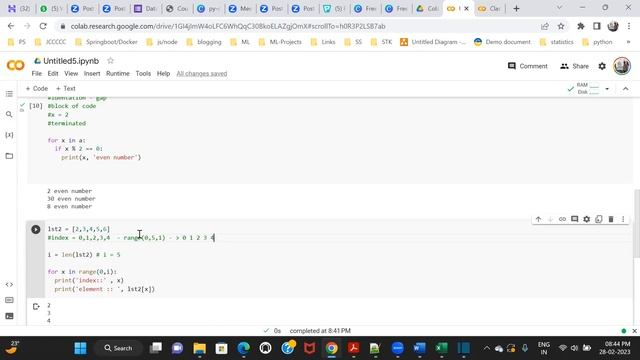Show more bookmarks chevron
The image size is (640, 360).
(628, 42)
